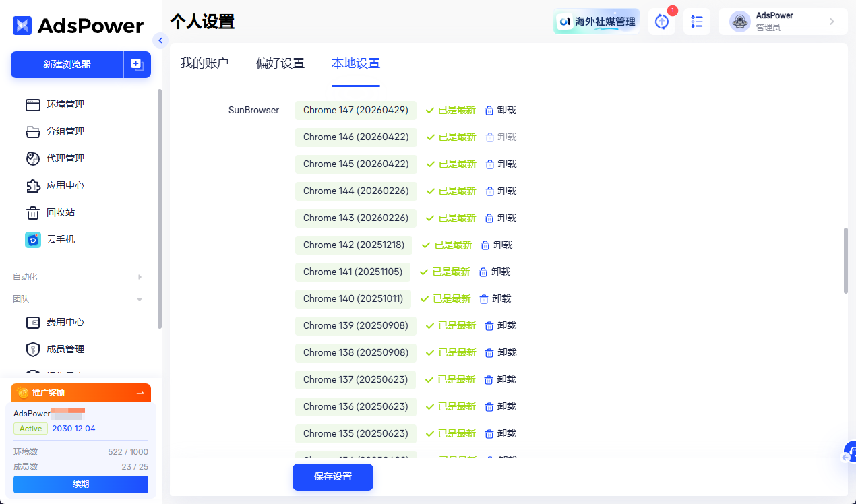The height and width of the screenshot is (504, 856).
Task: Open 分组管理 from the sidebar
Action: [65, 131]
